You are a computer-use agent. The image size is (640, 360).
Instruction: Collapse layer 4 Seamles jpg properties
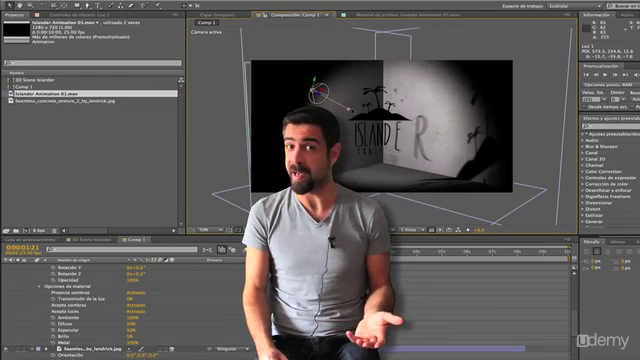(32, 349)
